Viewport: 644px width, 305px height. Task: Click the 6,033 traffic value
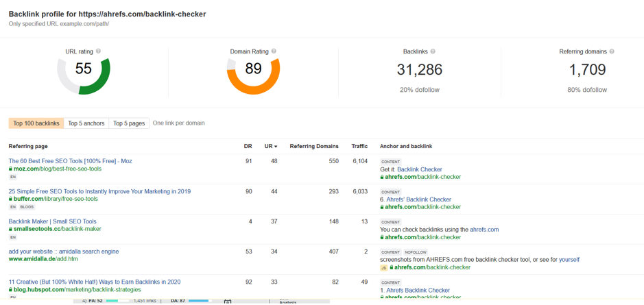360,191
